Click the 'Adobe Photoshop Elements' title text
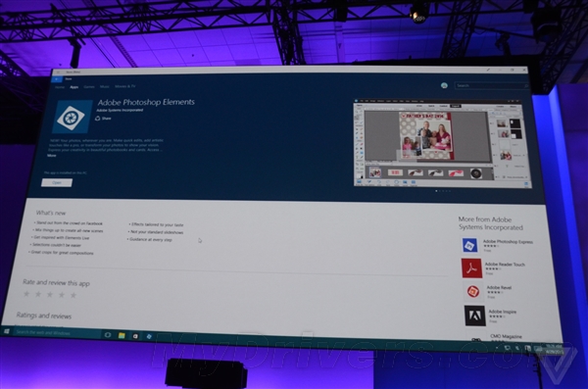The image size is (588, 389). point(146,102)
